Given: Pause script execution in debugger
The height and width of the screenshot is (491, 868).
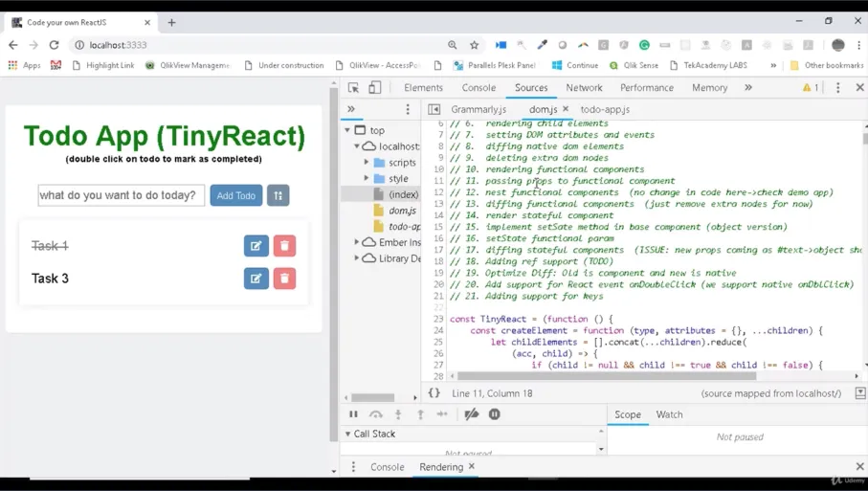Looking at the screenshot, I should pos(353,414).
